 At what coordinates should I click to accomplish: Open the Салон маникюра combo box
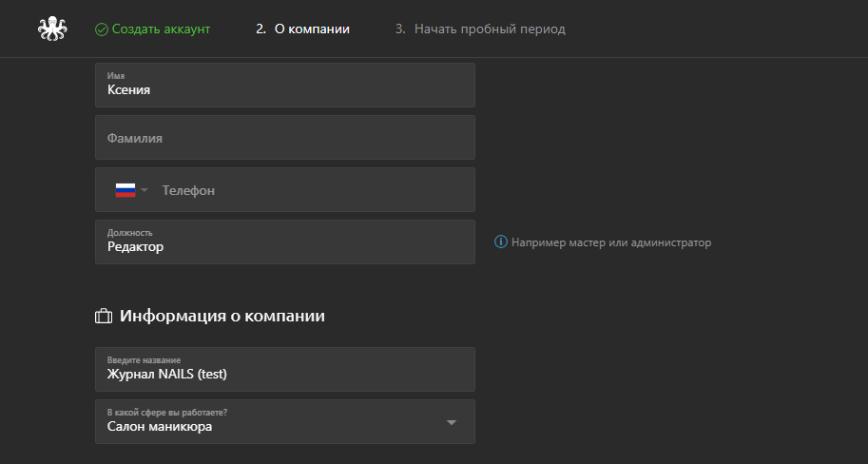click(285, 421)
